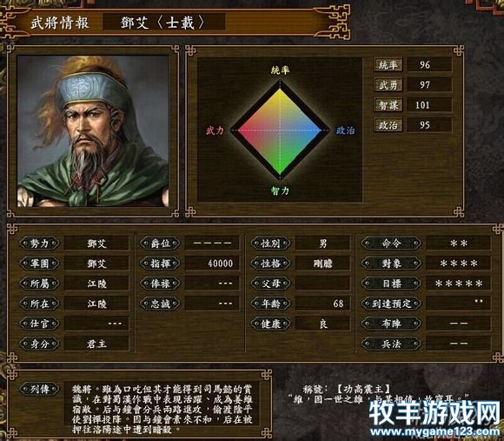The width and height of the screenshot is (504, 441).
Task: Click the 指揮 value 40000 field
Action: 212,264
